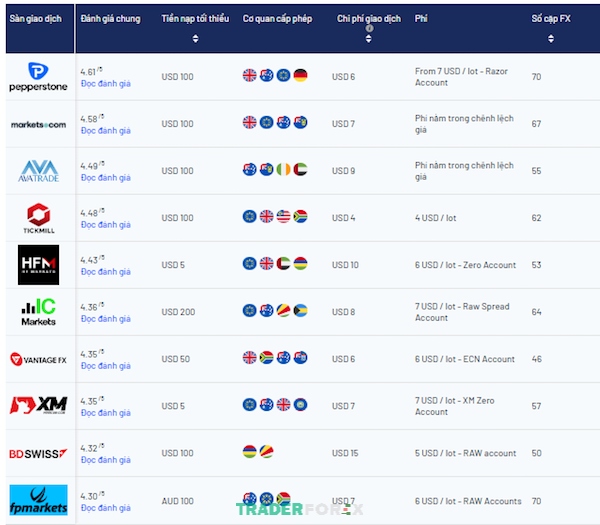Click the Cơ quan cấp phép header
This screenshot has height=525, width=600.
(277, 19)
